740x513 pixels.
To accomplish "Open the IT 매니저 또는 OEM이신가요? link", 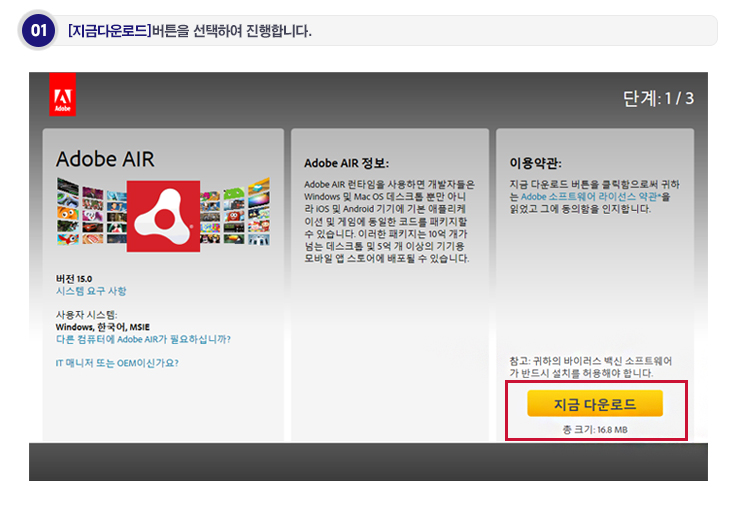I will click(x=117, y=363).
